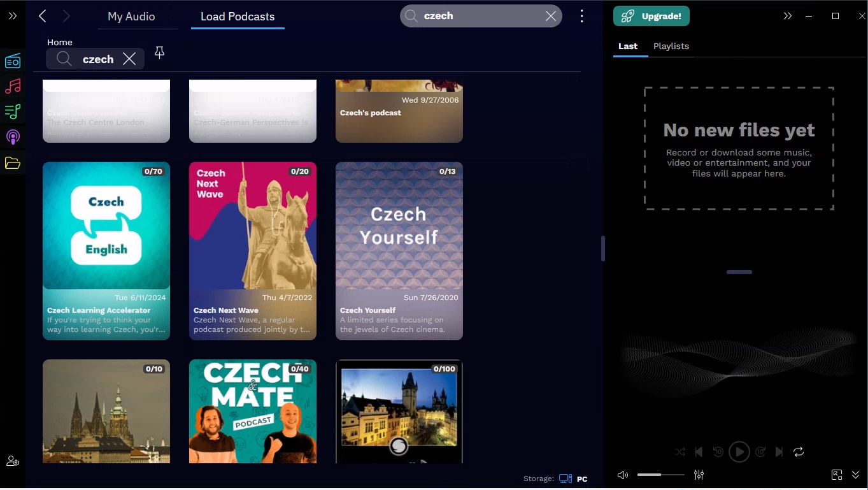
Task: Adjust the volume slider
Action: tap(660, 475)
